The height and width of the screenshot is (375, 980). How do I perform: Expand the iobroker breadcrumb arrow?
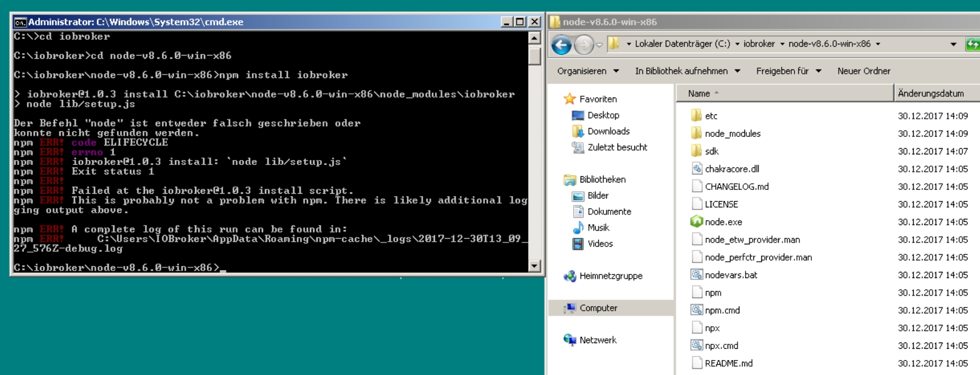click(x=782, y=44)
